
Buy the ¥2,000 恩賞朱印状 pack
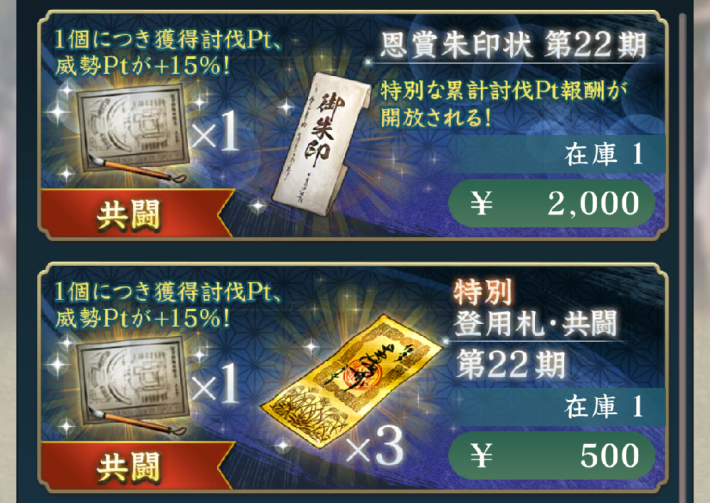(552, 203)
